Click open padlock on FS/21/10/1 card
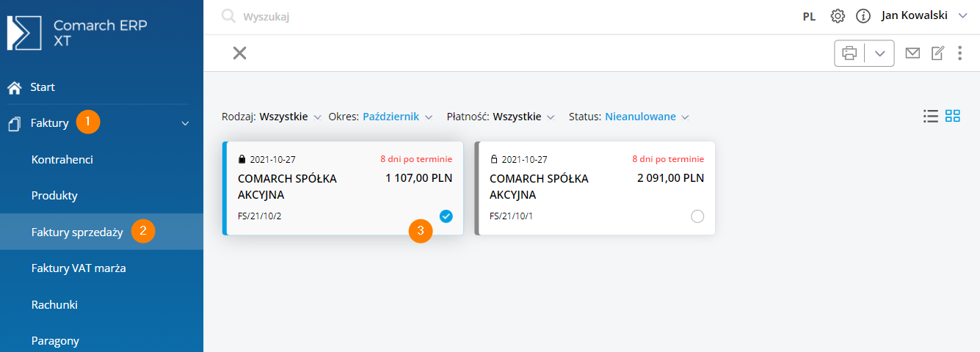Image resolution: width=980 pixels, height=352 pixels. coord(494,159)
